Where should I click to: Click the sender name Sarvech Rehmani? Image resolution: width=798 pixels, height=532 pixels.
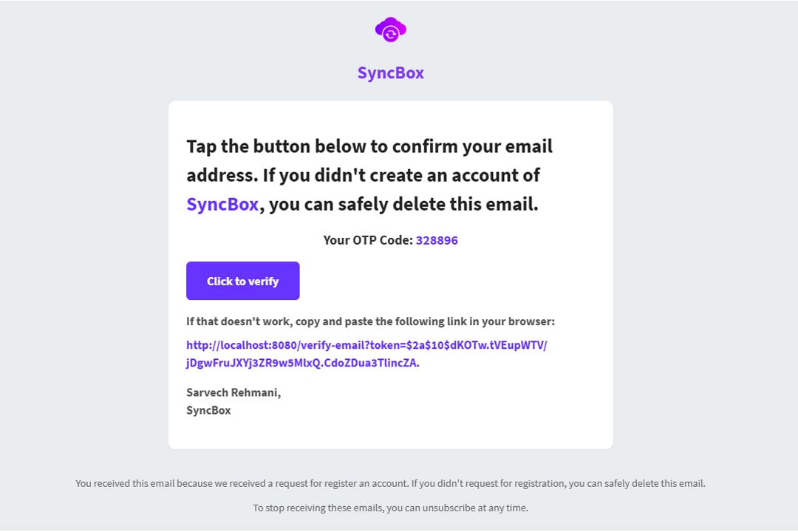(x=233, y=392)
